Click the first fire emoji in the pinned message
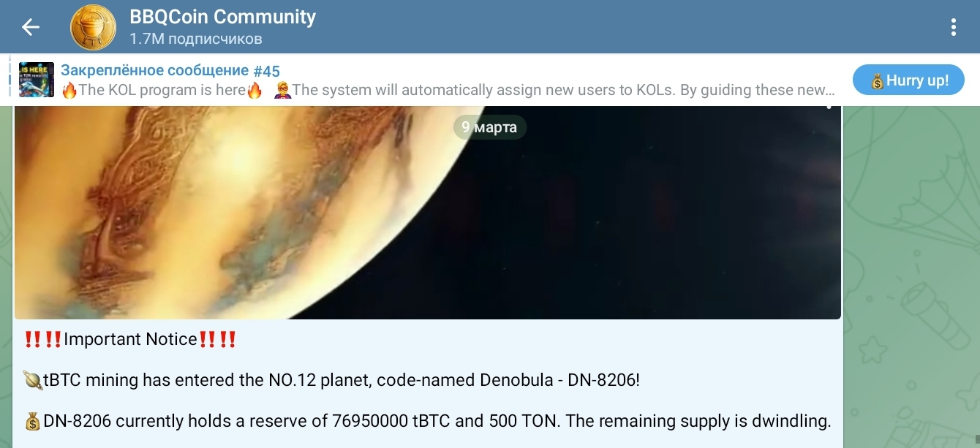980x448 pixels. click(x=69, y=91)
